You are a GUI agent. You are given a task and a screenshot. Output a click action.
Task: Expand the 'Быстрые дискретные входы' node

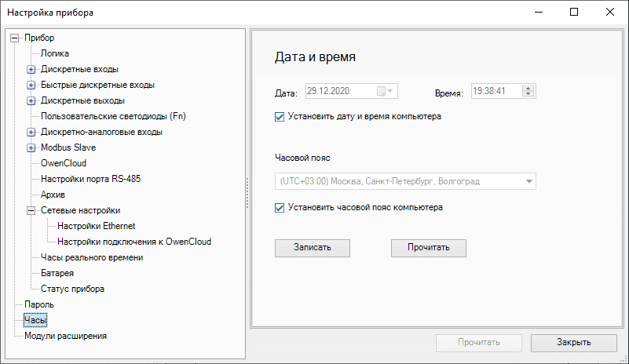[31, 85]
